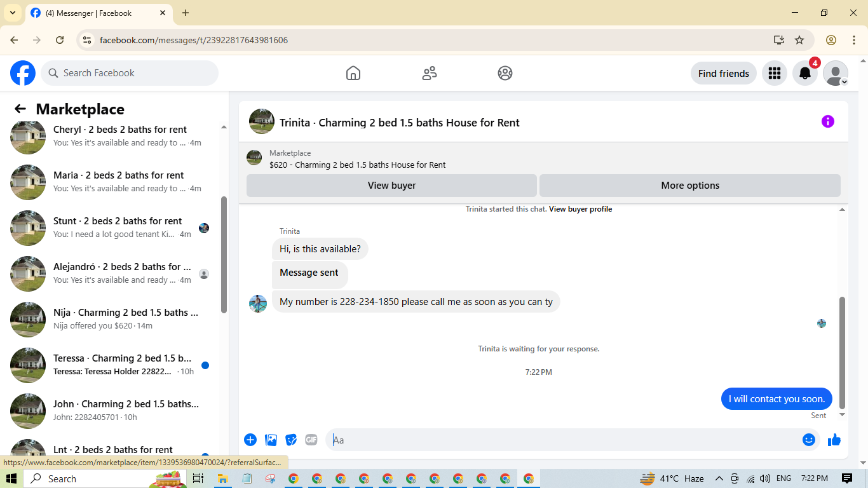
Task: Click the listing thumbnail beside Trinita's chat title
Action: point(262,121)
